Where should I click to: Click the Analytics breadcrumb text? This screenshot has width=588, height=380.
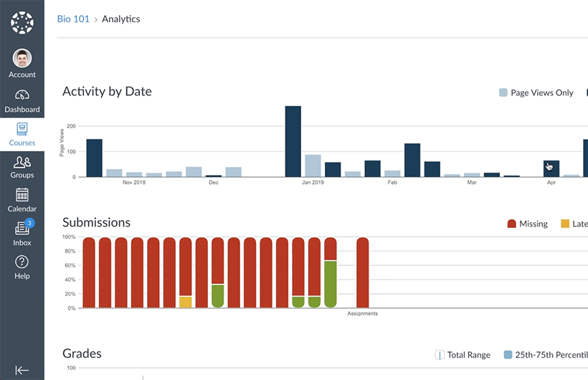120,19
